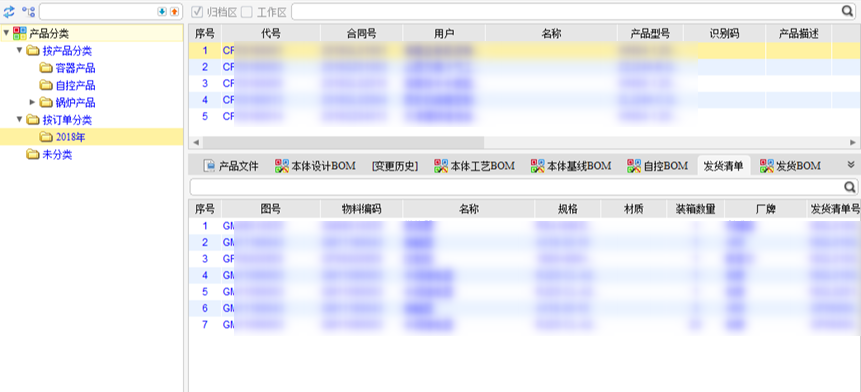Click the refresh icon above the tree
861x392 pixels.
(9, 11)
